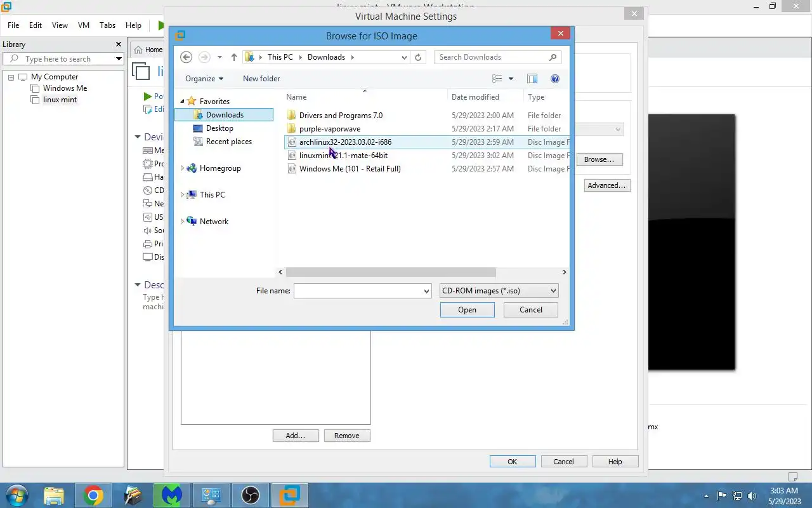Screen dimensions: 812x508
Task: Open recent locations dropdown arrow
Action: click(x=219, y=57)
